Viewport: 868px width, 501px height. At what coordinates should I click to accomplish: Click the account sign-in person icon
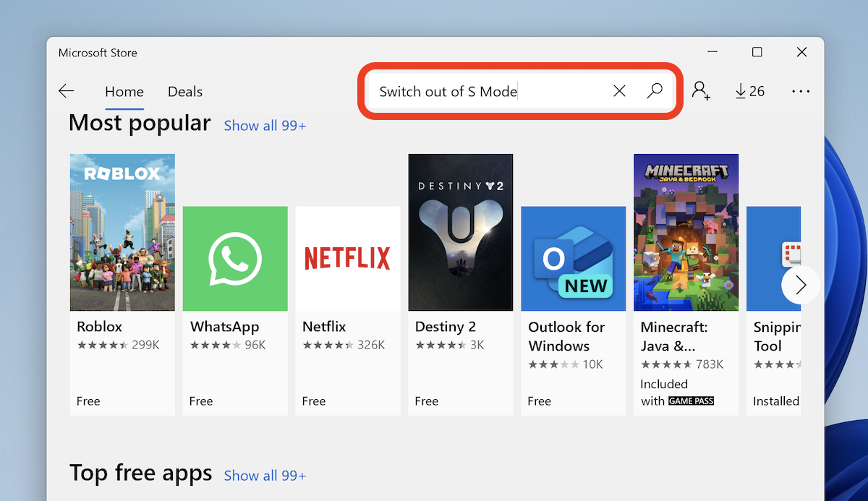(700, 90)
